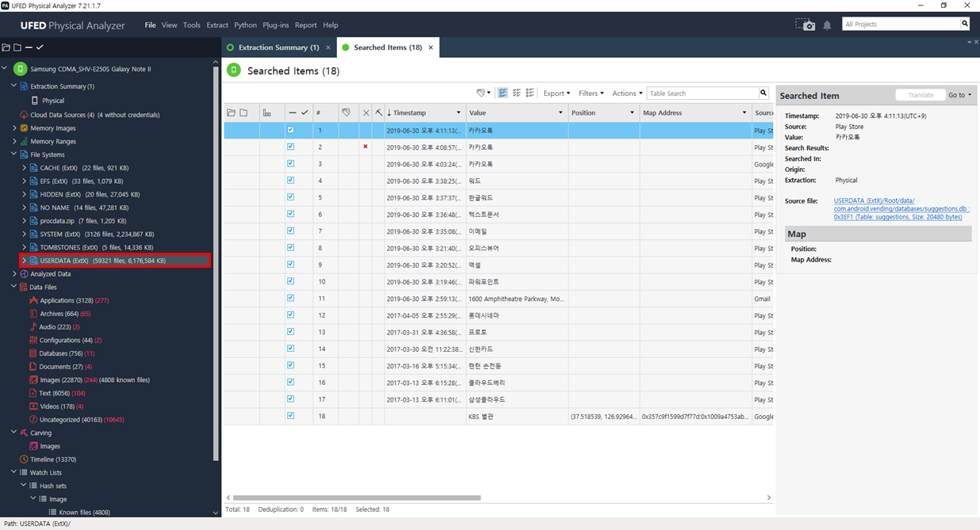Expand the USERDATA (ExtX) file system node
Screen dimensions: 980x530
pyautogui.click(x=25, y=261)
